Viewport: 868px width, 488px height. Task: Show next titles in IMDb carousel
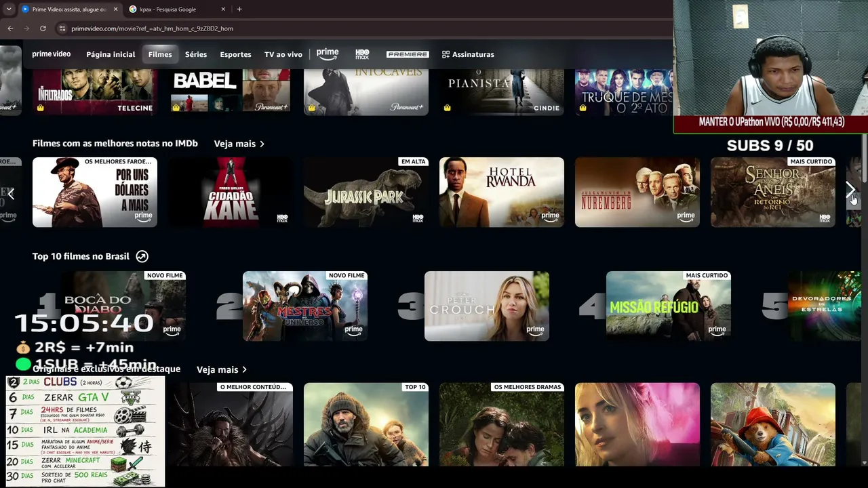pyautogui.click(x=850, y=191)
